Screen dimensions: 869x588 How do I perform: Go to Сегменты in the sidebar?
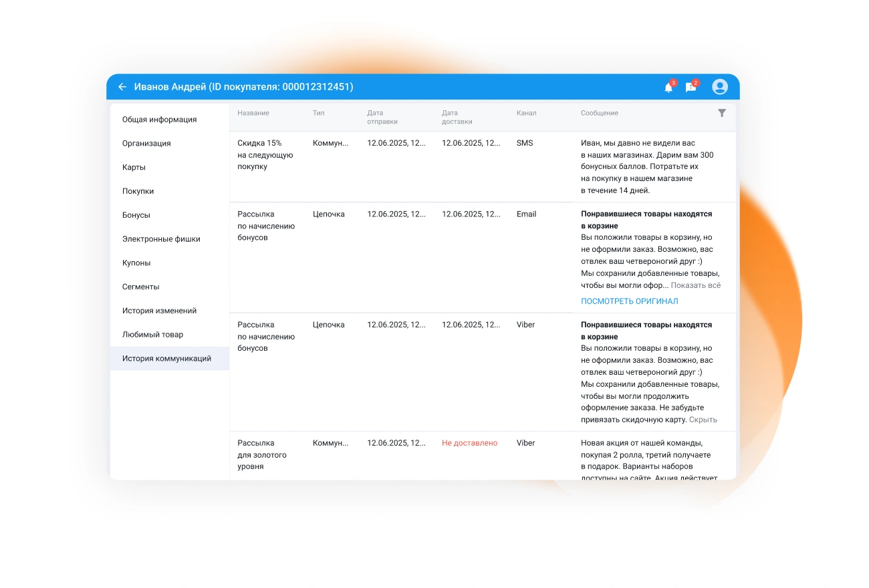pos(140,287)
